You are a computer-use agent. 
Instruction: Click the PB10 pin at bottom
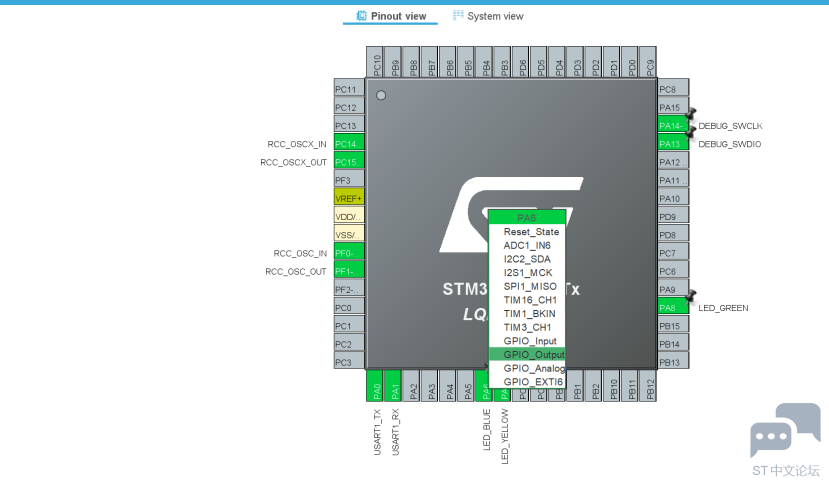[612, 386]
